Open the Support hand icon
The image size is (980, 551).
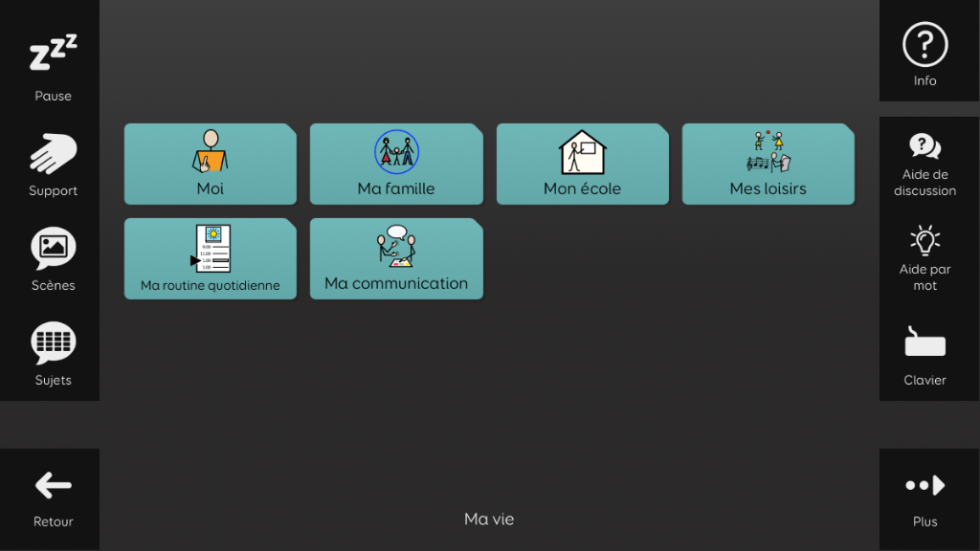(53, 156)
